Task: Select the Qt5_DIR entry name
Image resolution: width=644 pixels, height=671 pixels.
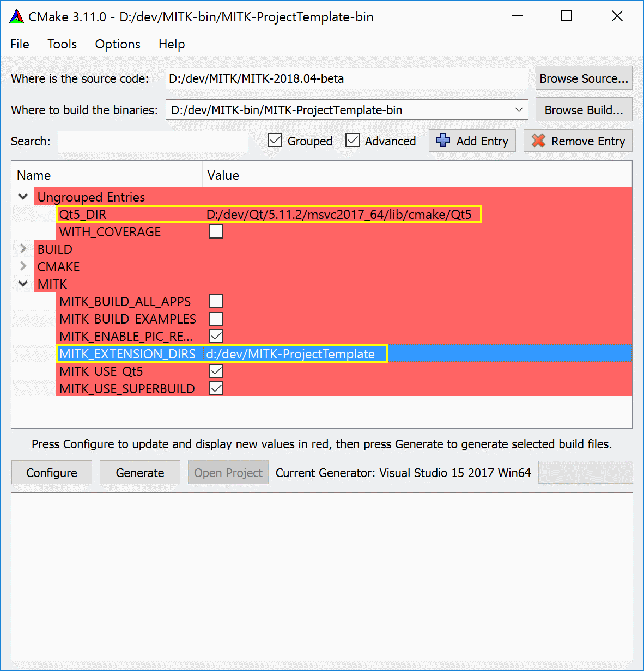Action: [x=83, y=215]
